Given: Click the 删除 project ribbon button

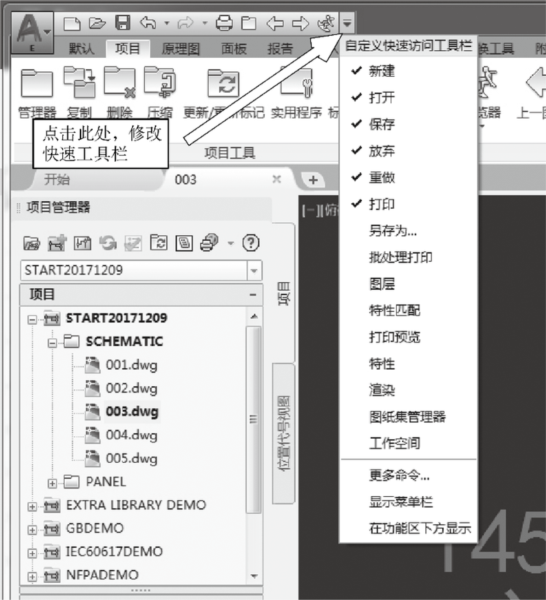Looking at the screenshot, I should coord(120,92).
